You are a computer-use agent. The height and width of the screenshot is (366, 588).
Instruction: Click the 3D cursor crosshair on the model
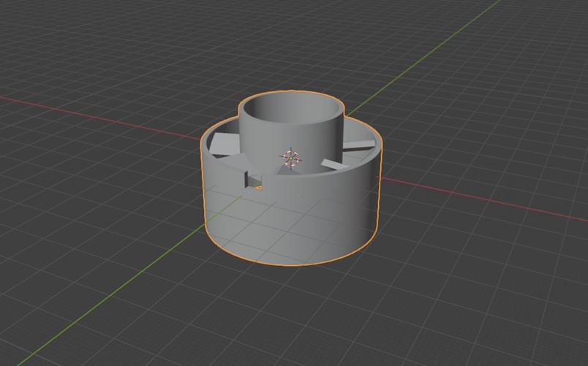pyautogui.click(x=290, y=159)
